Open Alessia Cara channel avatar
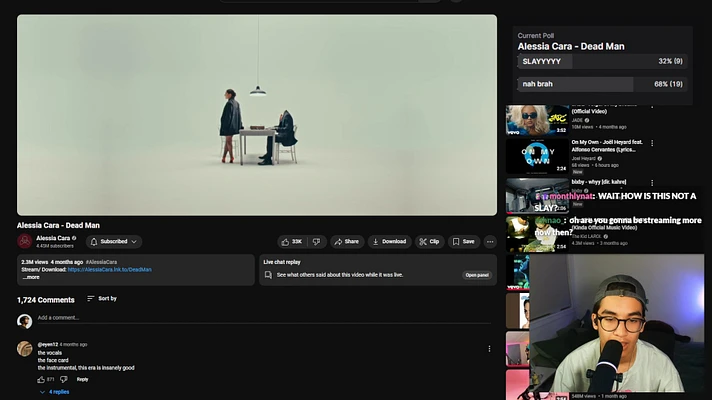This screenshot has height=400, width=712. 25,241
